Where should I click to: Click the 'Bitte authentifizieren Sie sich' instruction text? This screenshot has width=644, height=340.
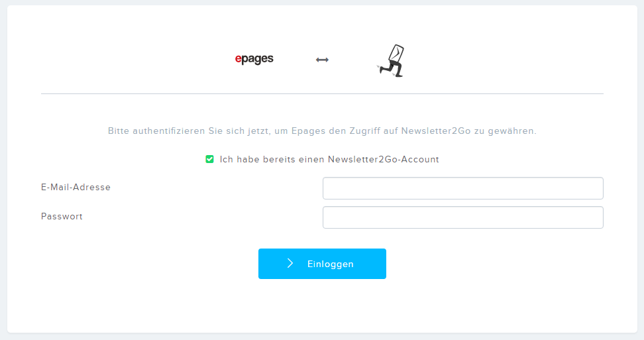[322, 131]
